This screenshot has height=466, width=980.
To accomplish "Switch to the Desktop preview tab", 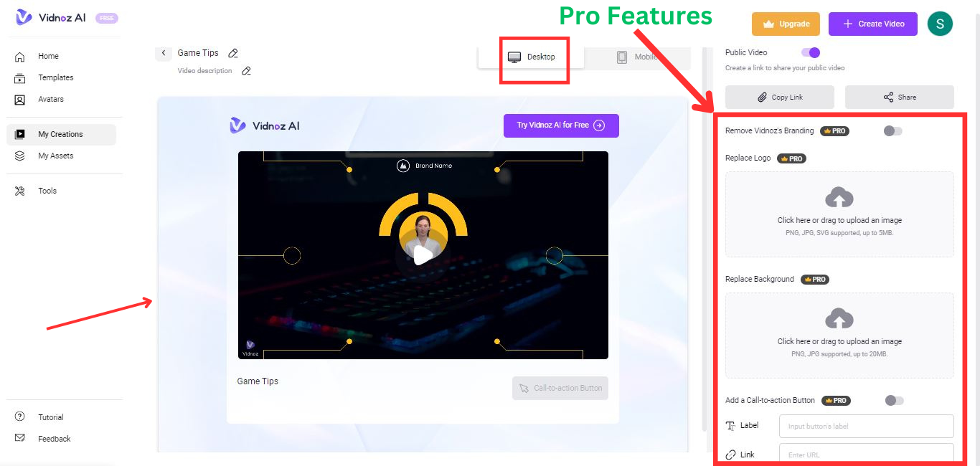I will pos(532,57).
